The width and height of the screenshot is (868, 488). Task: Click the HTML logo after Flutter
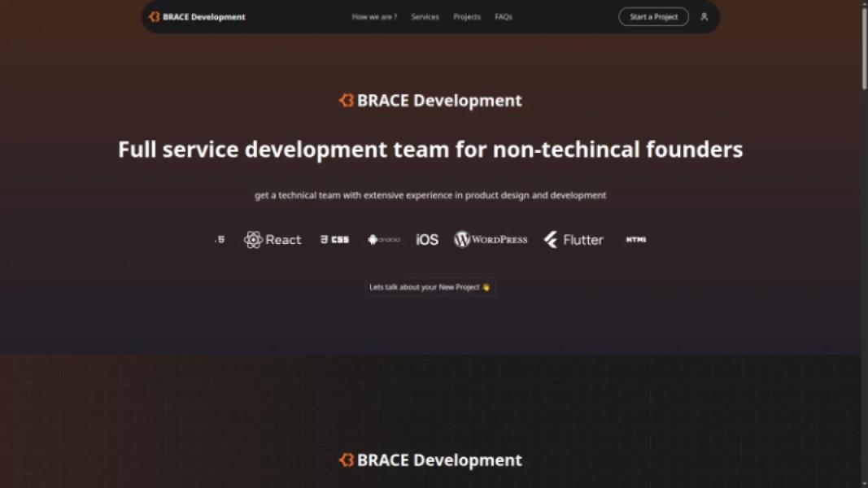[x=636, y=240]
